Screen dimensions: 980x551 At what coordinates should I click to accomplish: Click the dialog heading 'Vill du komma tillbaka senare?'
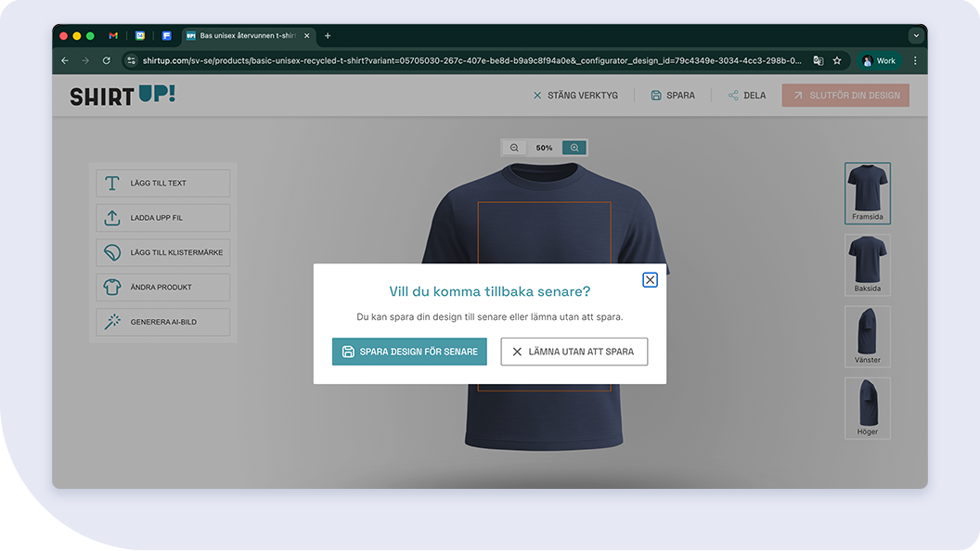tap(489, 291)
